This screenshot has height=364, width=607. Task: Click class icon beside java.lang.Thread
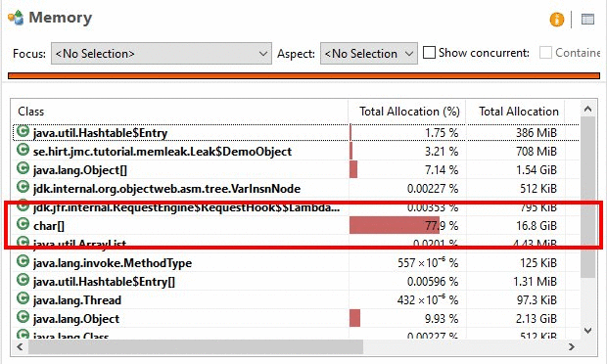(x=23, y=298)
